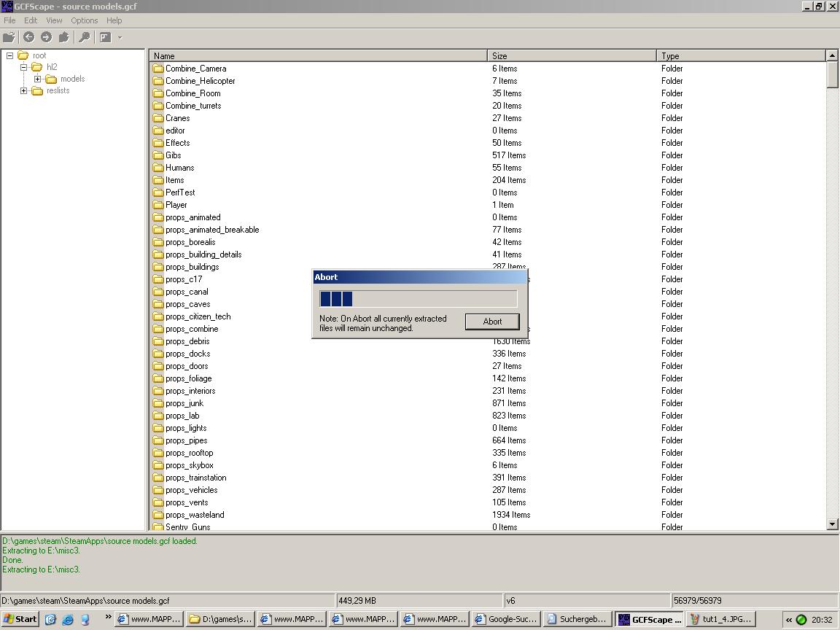Collapse the hl2 tree node

[x=23, y=67]
